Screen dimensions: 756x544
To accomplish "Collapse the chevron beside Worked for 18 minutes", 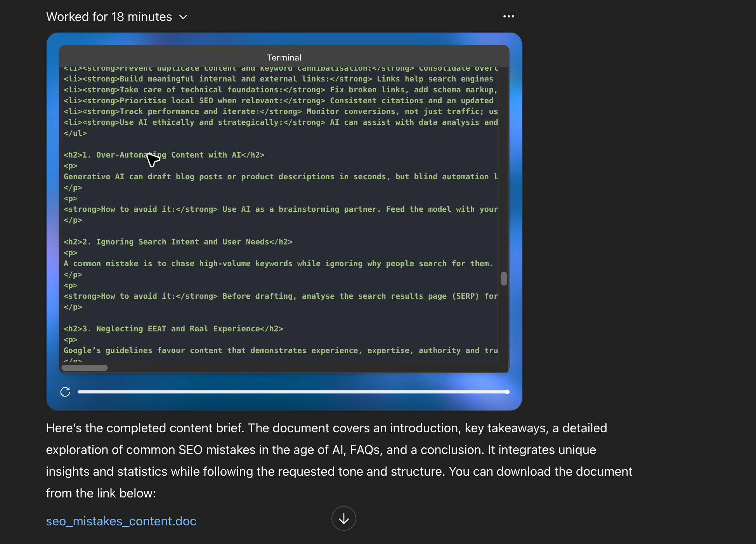I will click(x=183, y=17).
